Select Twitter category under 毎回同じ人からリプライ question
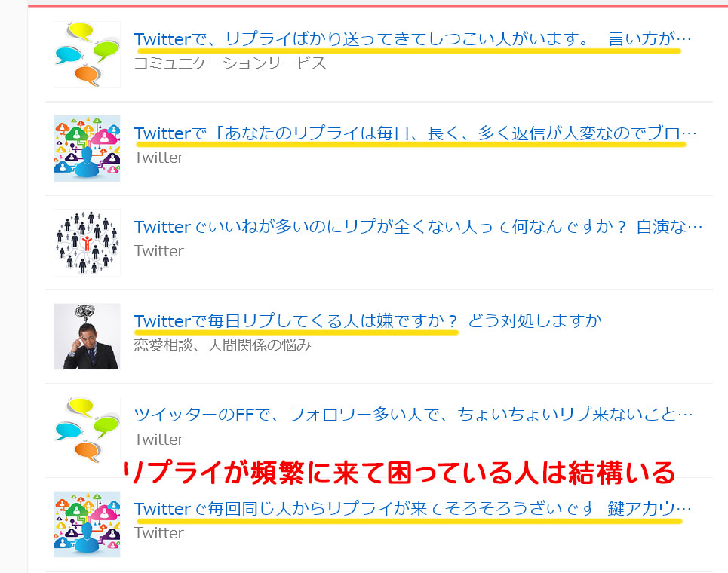 pyautogui.click(x=158, y=533)
